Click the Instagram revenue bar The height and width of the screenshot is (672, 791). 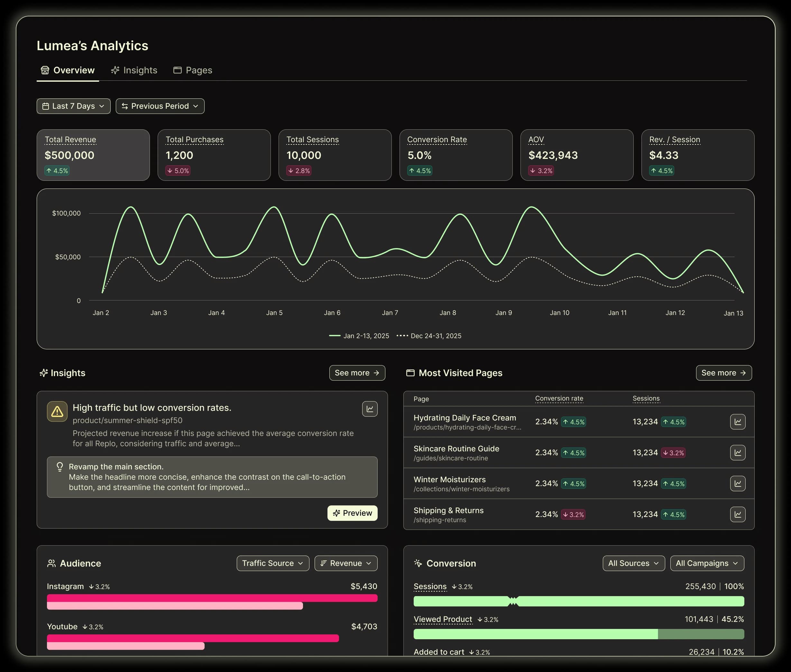(212, 598)
